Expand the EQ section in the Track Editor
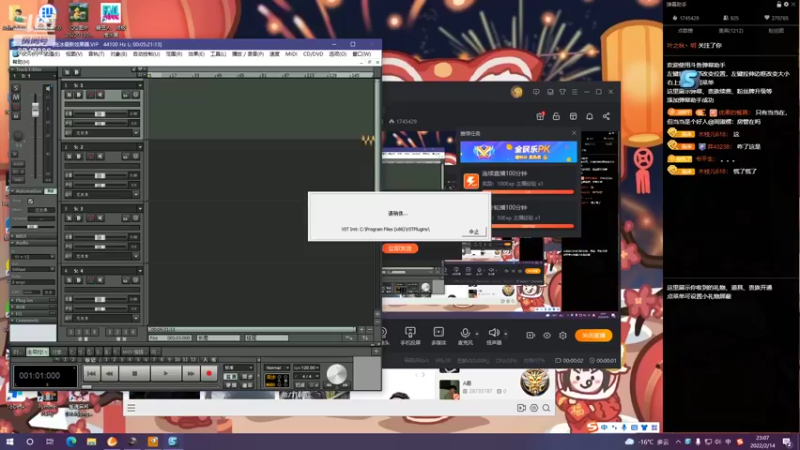The width and height of the screenshot is (800, 450). [x=13, y=314]
